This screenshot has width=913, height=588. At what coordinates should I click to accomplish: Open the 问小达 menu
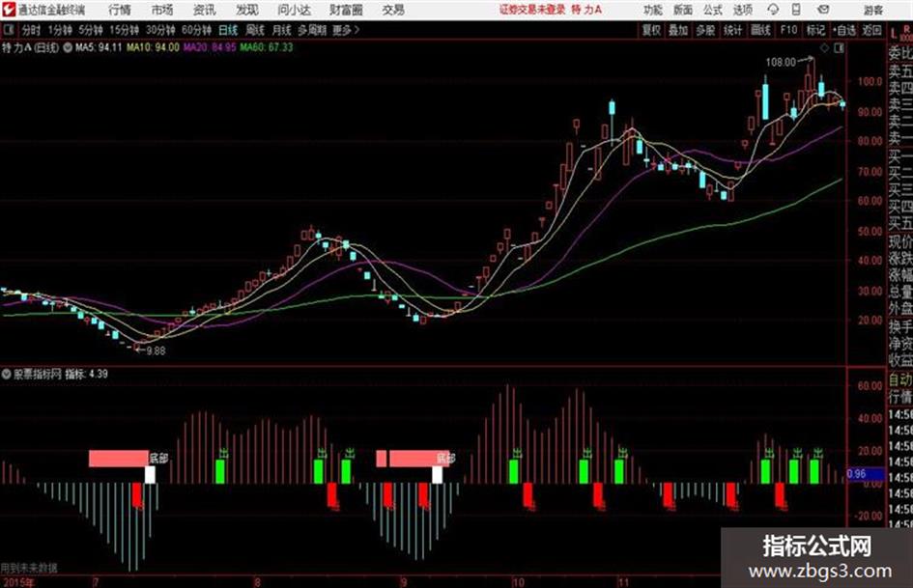pos(294,10)
